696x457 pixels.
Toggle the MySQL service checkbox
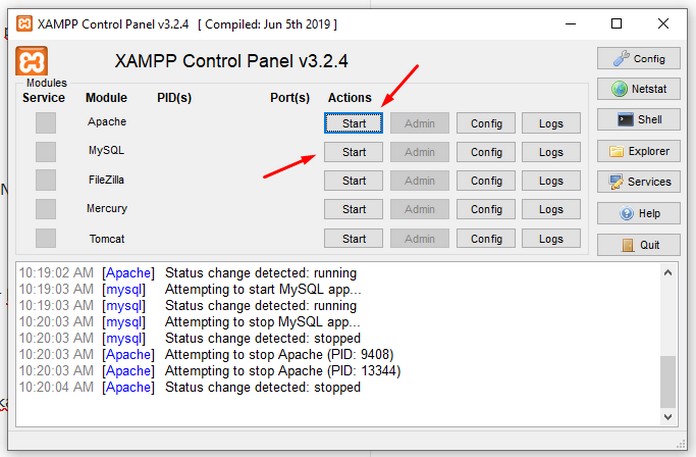[46, 152]
